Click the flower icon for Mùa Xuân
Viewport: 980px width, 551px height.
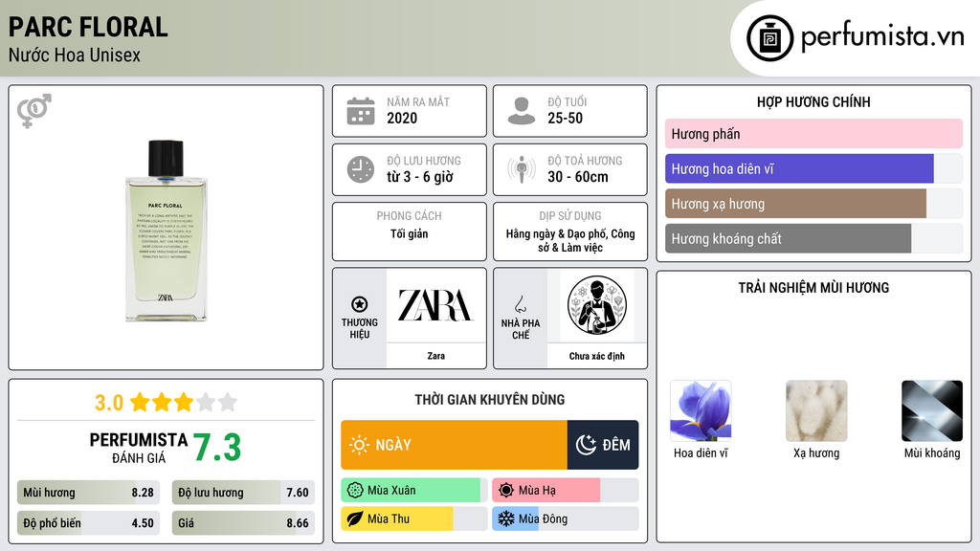354,491
